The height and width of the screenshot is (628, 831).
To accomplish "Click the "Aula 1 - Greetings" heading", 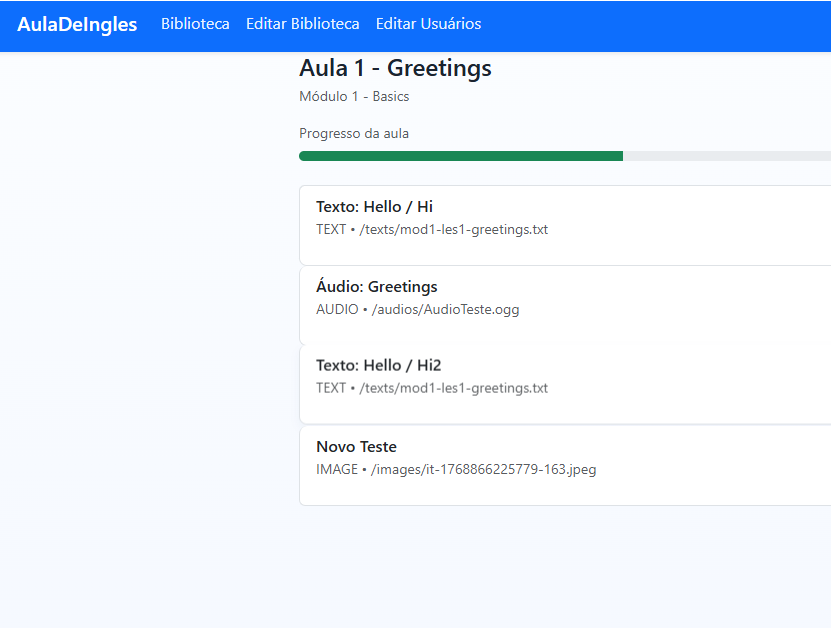I will pos(395,68).
